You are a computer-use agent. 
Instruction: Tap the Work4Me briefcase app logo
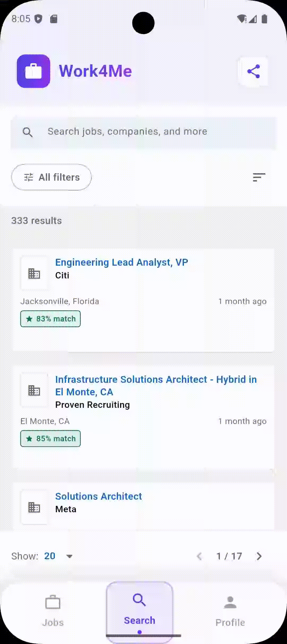click(33, 71)
